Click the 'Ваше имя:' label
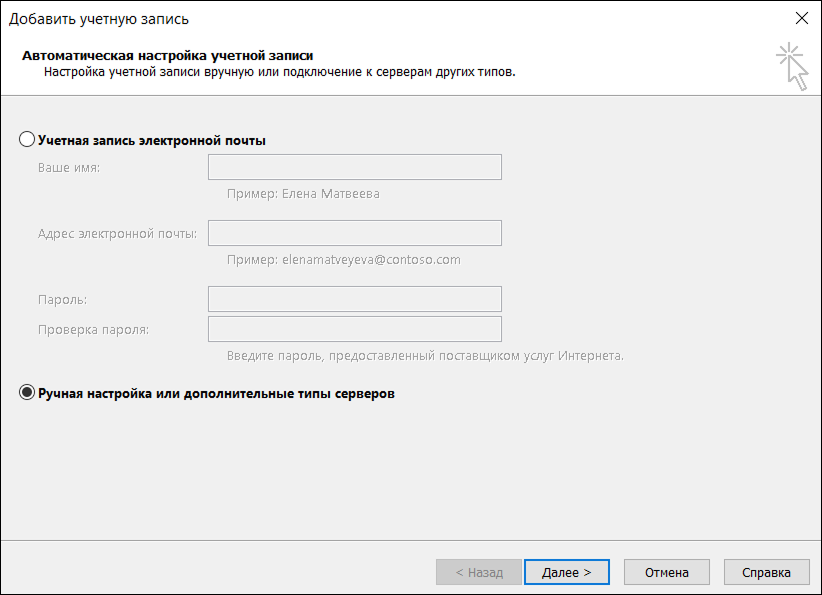The height and width of the screenshot is (595, 822). pyautogui.click(x=69, y=167)
